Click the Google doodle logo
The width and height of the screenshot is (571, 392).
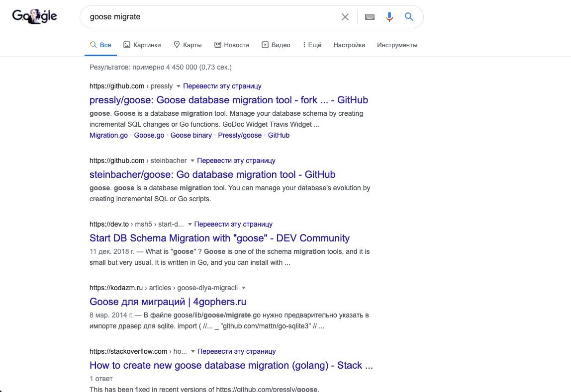click(35, 16)
